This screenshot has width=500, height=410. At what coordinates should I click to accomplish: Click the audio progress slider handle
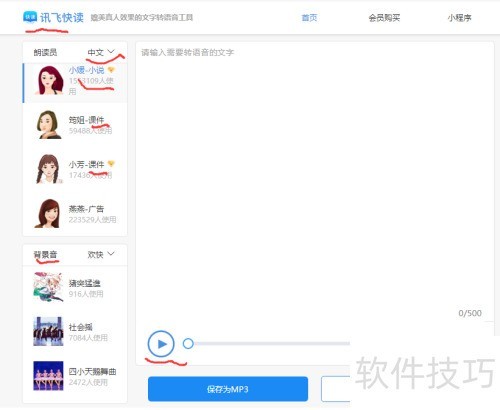[188, 343]
